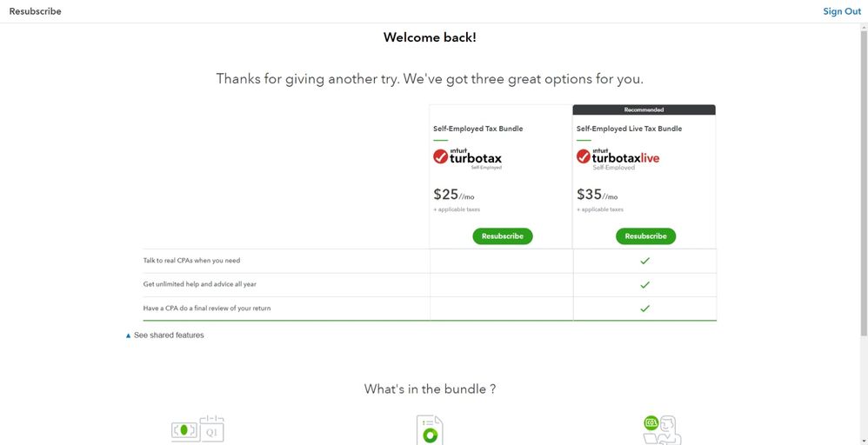Select the Self-Employed Live Tax Bundle heading
The height and width of the screenshot is (445, 868).
pos(629,129)
